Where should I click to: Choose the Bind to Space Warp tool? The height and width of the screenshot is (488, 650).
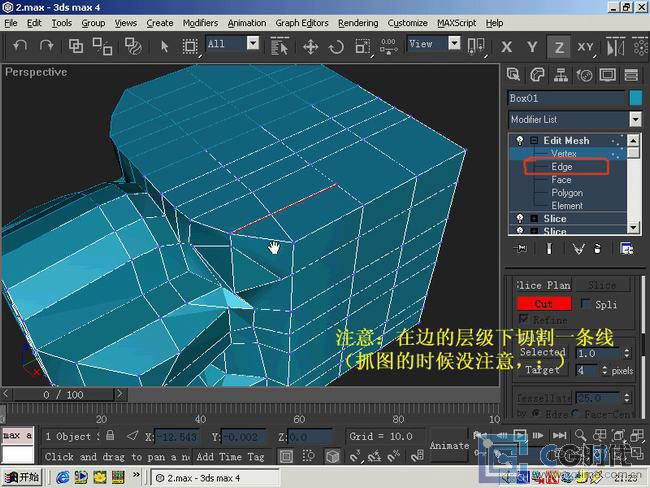pos(133,46)
